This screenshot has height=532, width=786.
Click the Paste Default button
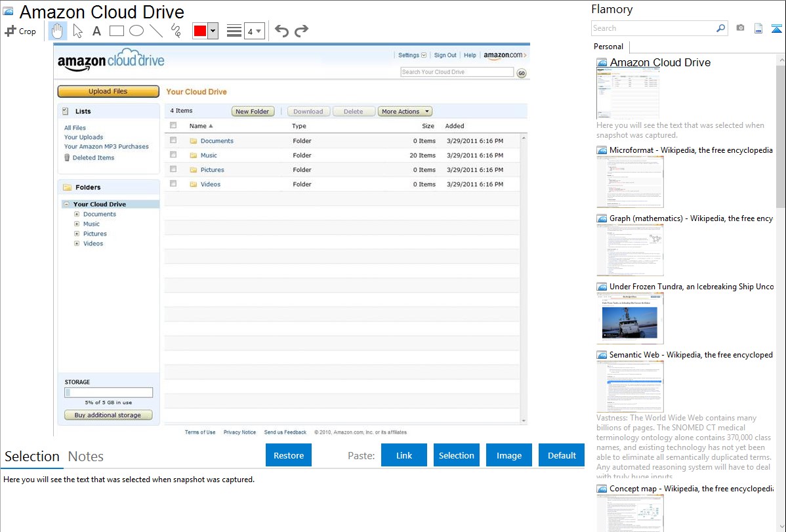coord(562,455)
